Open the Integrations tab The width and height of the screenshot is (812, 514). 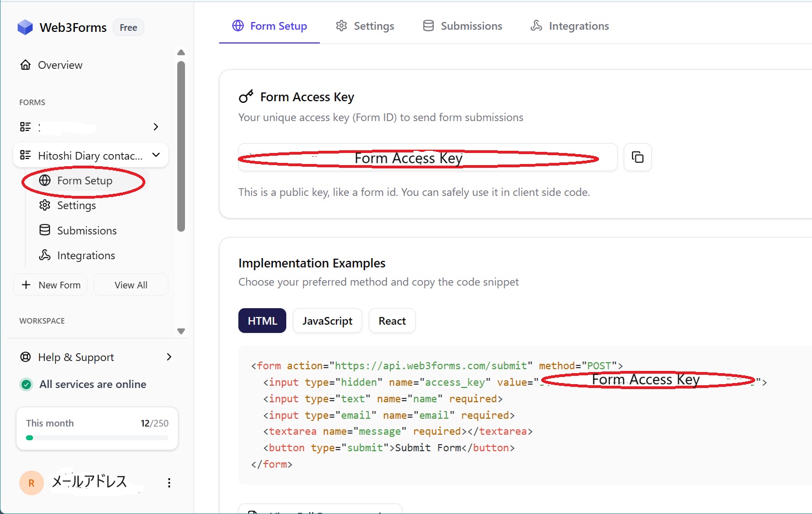(x=570, y=26)
